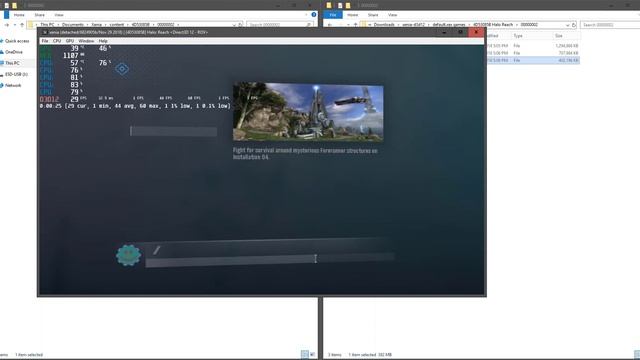Click the This PC breadcrumb in the left address bar
This screenshot has height=360, width=640.
47,25
